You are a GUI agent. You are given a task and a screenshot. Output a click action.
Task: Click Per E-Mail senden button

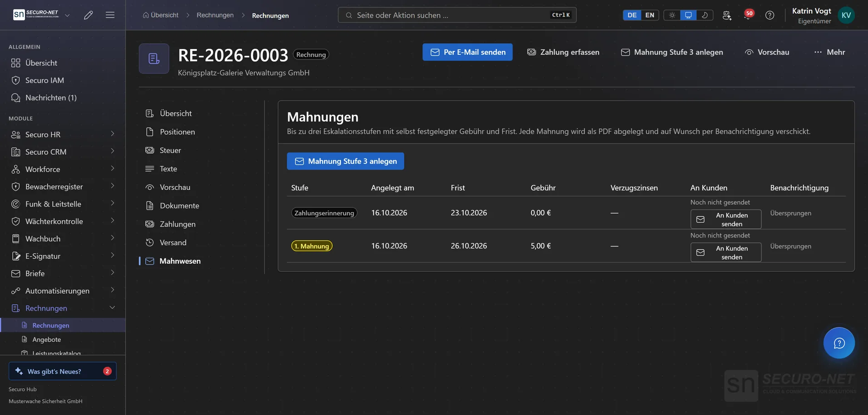[468, 52]
